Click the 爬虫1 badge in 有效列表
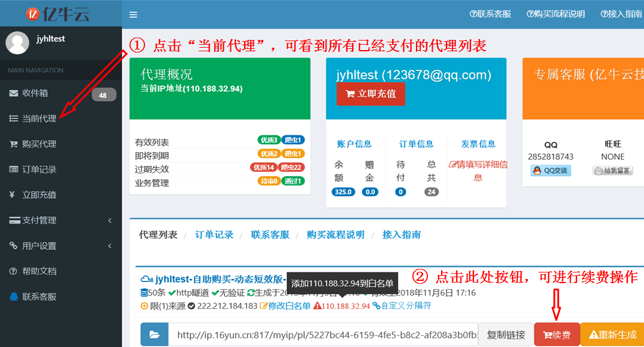 pos(293,140)
